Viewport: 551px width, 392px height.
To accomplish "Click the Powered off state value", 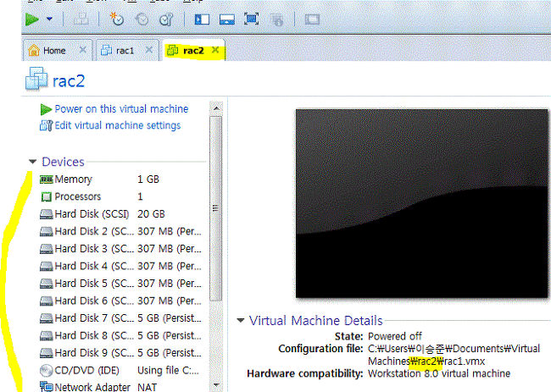I will (x=395, y=336).
